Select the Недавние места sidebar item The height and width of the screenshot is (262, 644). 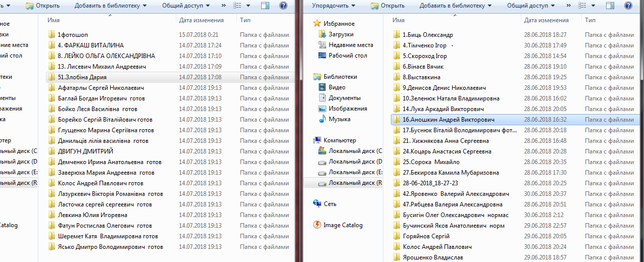pyautogui.click(x=351, y=45)
